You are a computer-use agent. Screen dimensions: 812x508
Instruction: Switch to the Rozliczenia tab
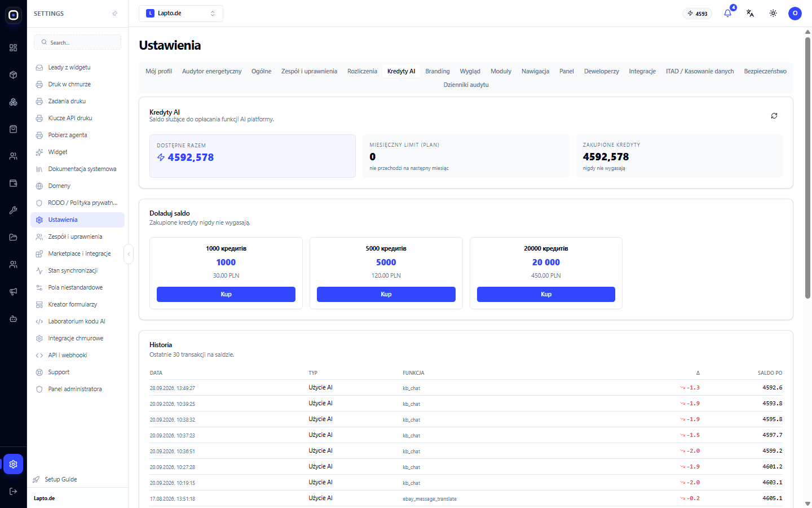(362, 71)
